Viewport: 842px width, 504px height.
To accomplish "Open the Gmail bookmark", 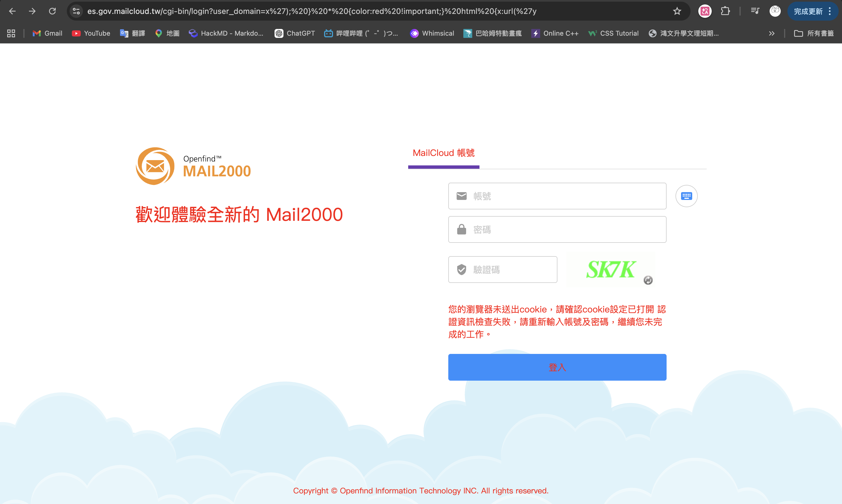I will (48, 33).
